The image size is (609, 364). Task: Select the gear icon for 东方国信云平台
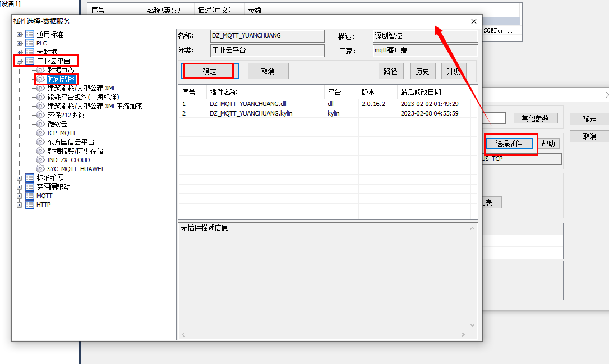(x=40, y=142)
